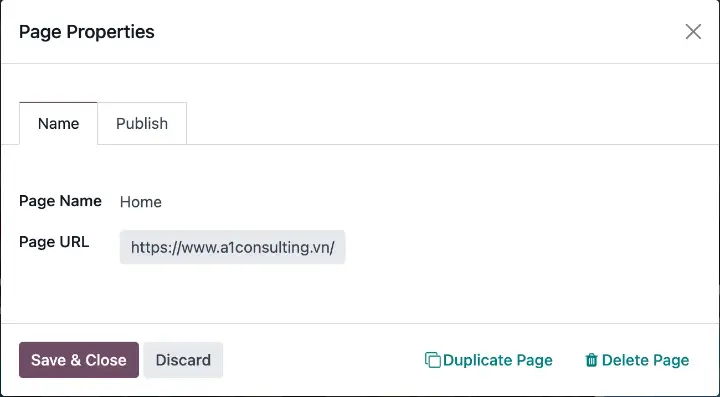Screen dimensions: 720x397
Task: Click the trash can icon
Action: (x=591, y=360)
